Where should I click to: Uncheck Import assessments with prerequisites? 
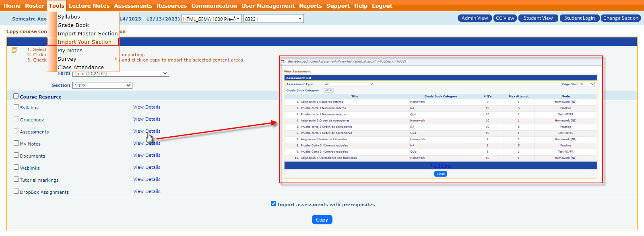[x=274, y=204]
